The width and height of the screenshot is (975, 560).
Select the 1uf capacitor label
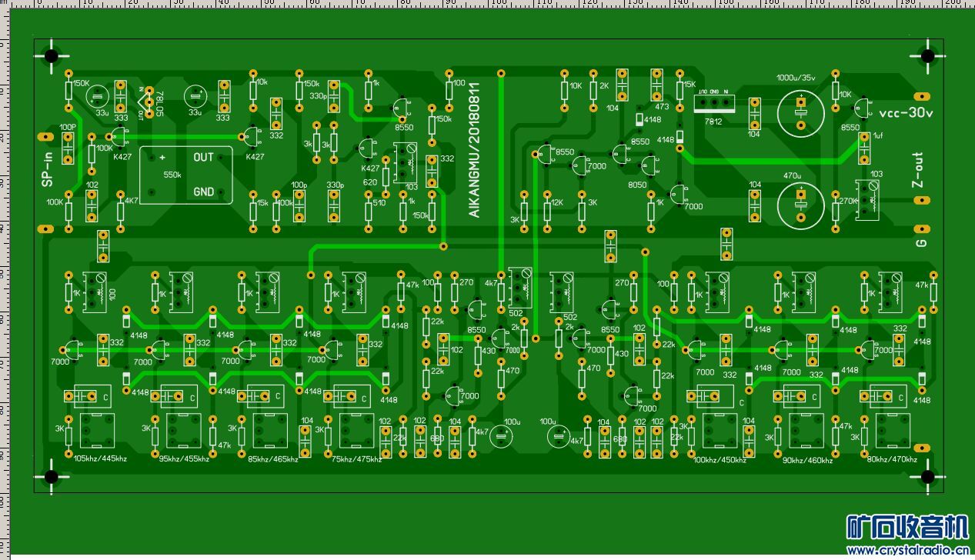click(878, 135)
